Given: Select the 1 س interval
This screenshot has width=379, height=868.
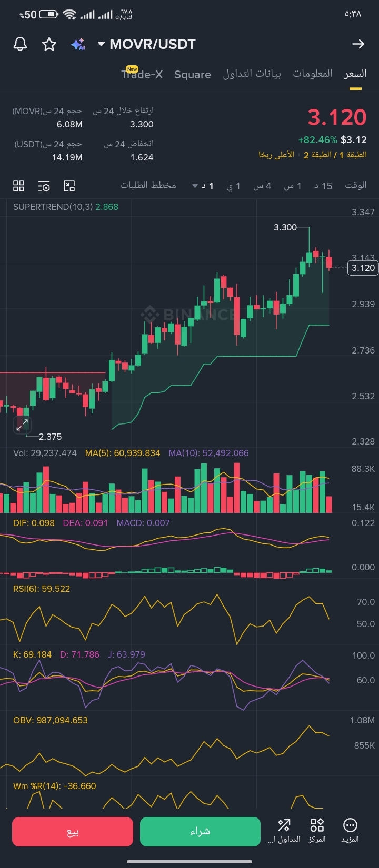Looking at the screenshot, I should [293, 186].
